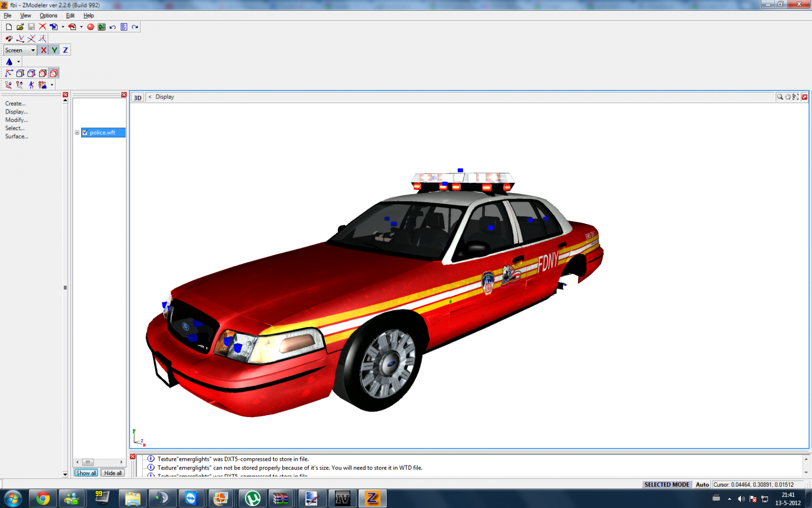Click the Google Chrome taskbar icon
The height and width of the screenshot is (508, 812).
[x=43, y=498]
